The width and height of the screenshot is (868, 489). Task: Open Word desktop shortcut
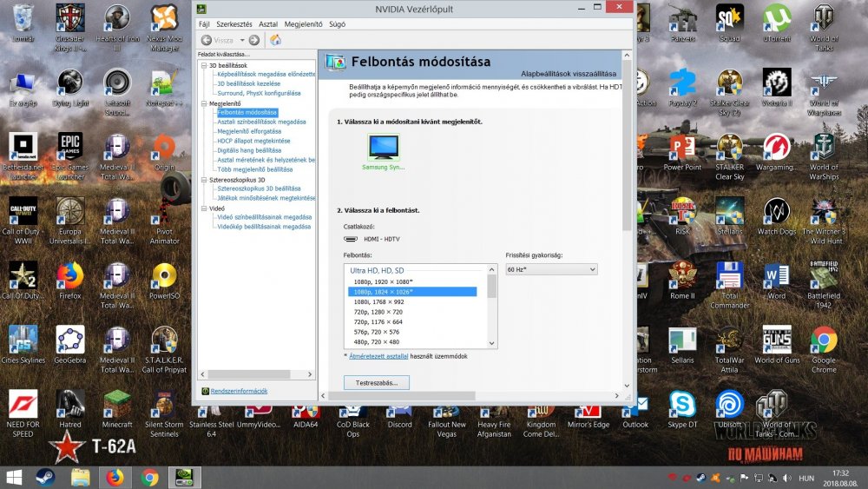click(x=777, y=281)
